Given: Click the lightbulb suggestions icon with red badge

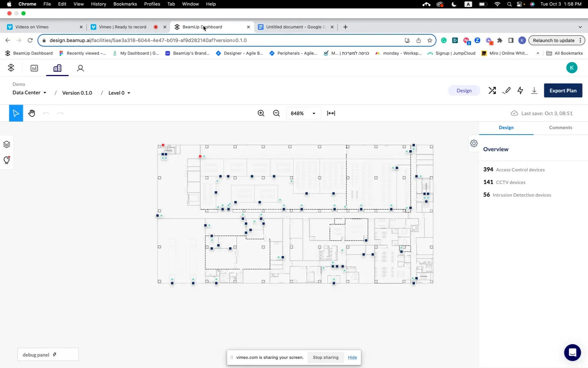Looking at the screenshot, I should (x=6, y=161).
